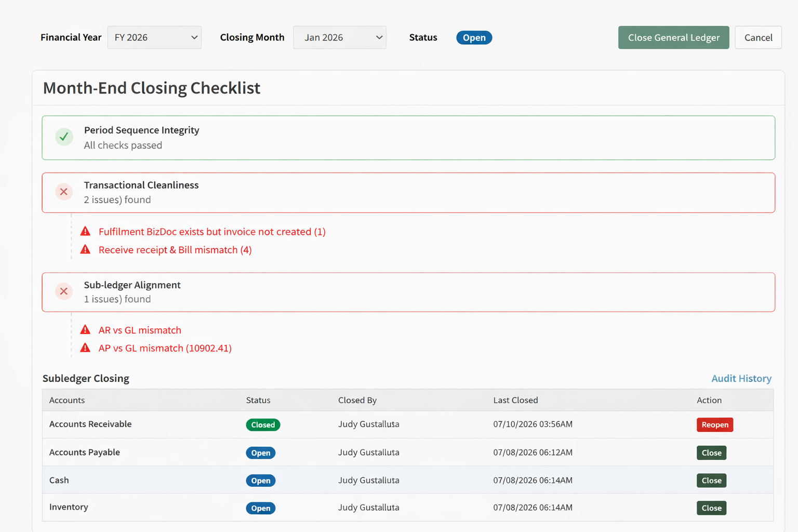The image size is (798, 532).
Task: Click the warning triangle beside AP vs GL mismatch
Action: 85,348
